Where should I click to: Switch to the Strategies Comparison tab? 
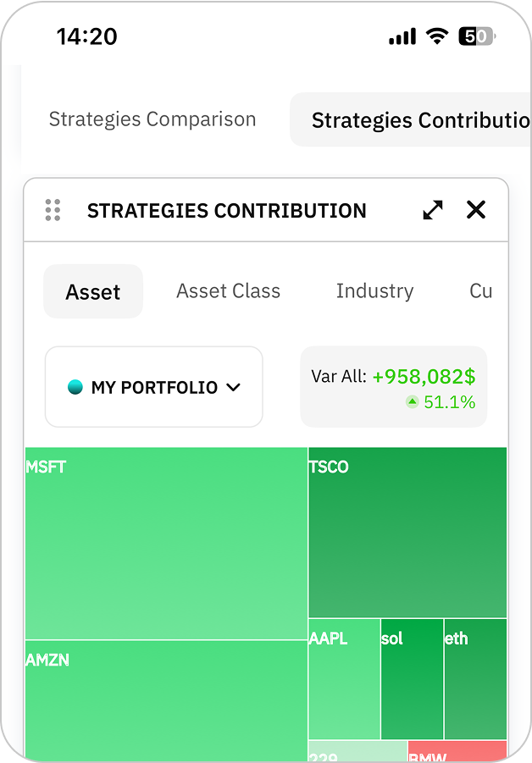(152, 119)
